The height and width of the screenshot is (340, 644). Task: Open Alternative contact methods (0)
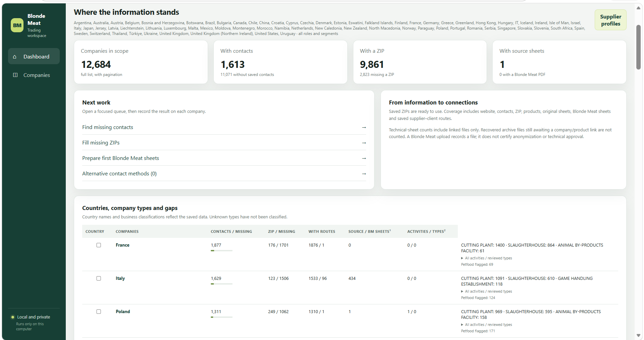[224, 174]
